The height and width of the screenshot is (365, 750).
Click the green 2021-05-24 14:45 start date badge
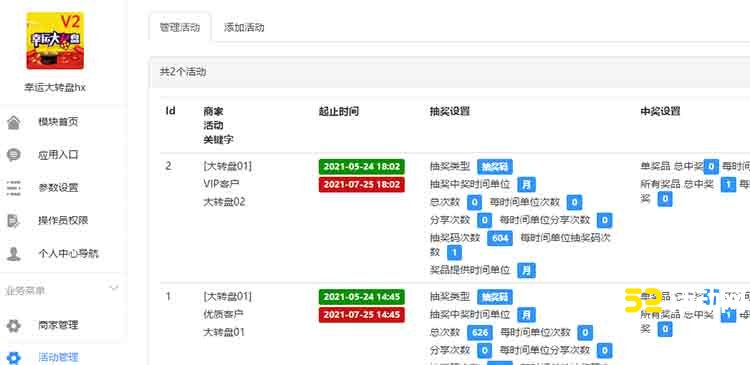coord(362,297)
